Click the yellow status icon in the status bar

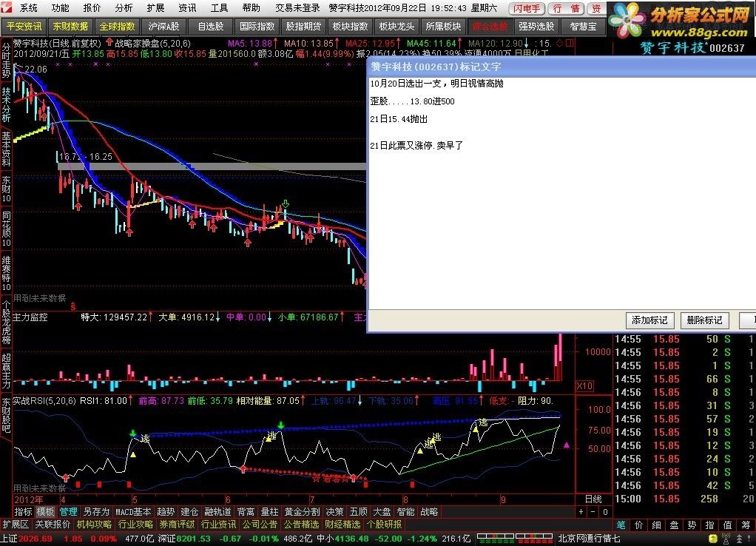713,539
